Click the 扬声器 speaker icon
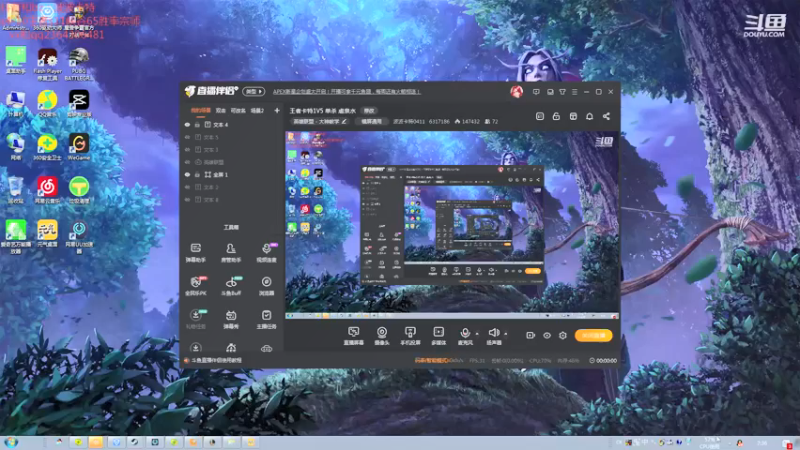 click(493, 334)
